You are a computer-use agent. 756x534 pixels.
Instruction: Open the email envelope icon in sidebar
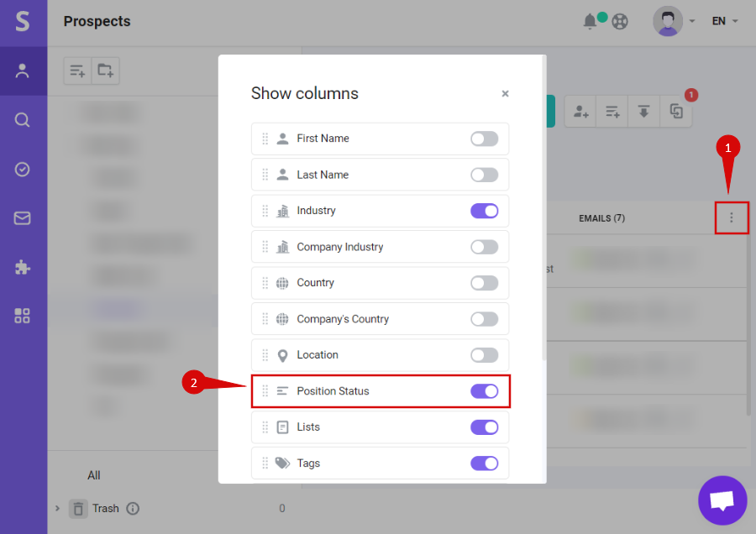click(x=22, y=218)
